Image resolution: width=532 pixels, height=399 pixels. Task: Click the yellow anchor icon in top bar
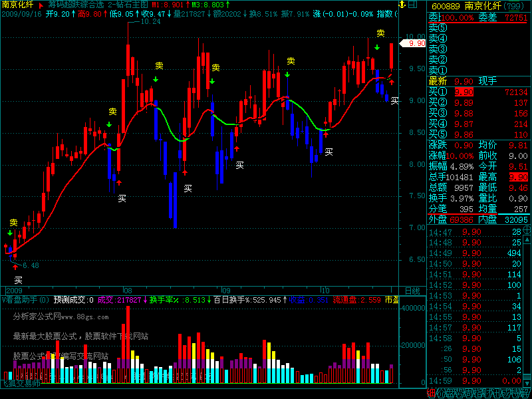(x=403, y=3)
